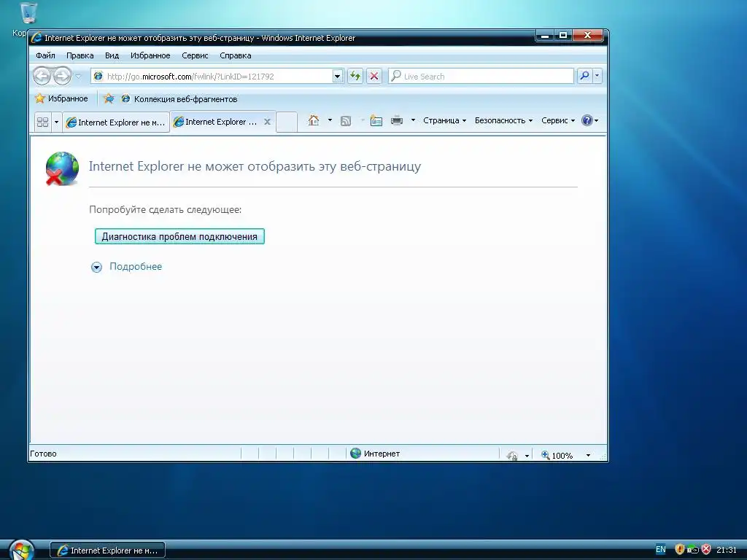Open the Правка menu
This screenshot has height=560, width=747.
click(80, 55)
